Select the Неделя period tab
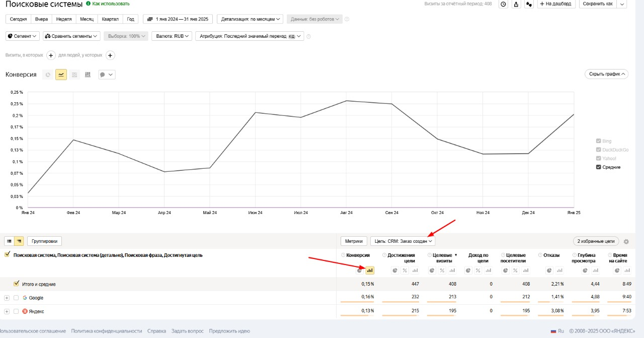 [x=64, y=19]
